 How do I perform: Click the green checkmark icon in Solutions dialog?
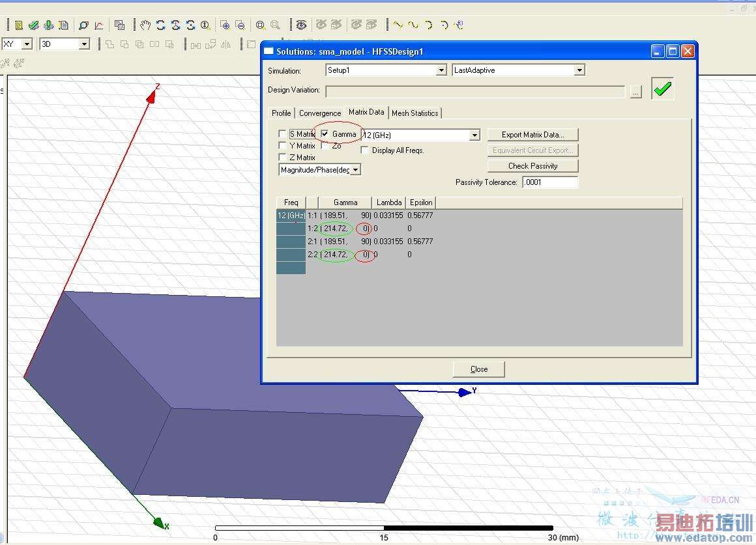coord(662,90)
